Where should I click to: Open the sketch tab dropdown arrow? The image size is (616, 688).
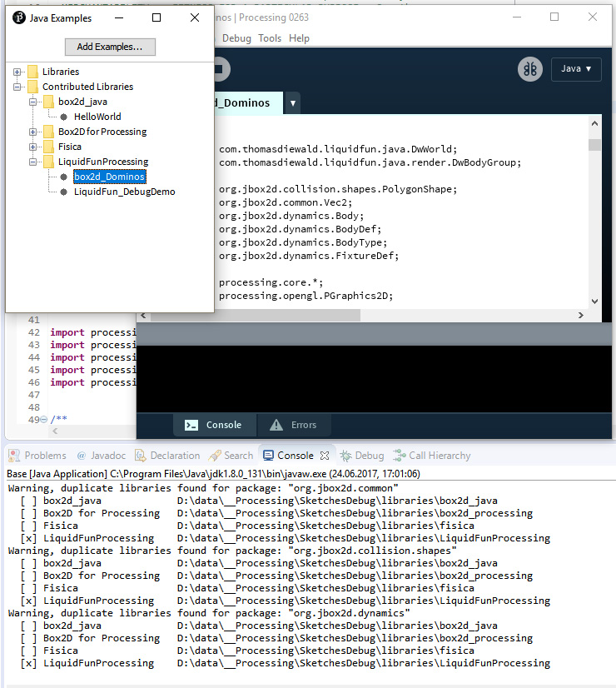[x=292, y=103]
